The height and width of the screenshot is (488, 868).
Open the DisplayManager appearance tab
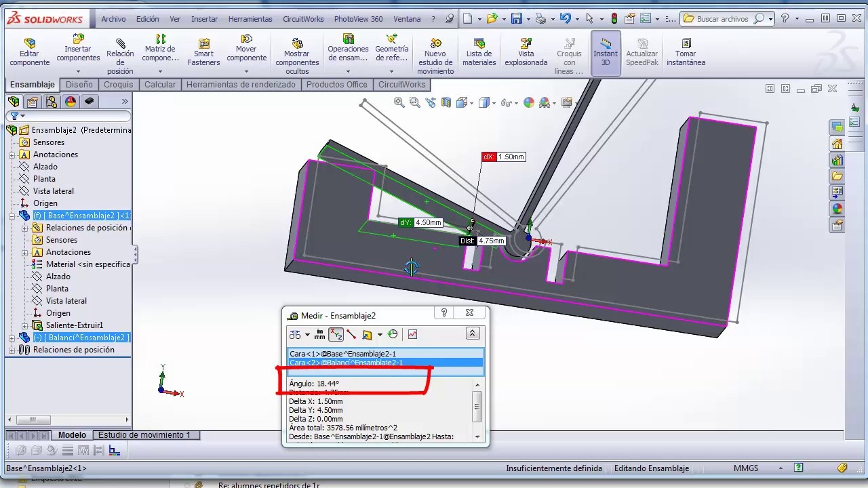point(70,102)
